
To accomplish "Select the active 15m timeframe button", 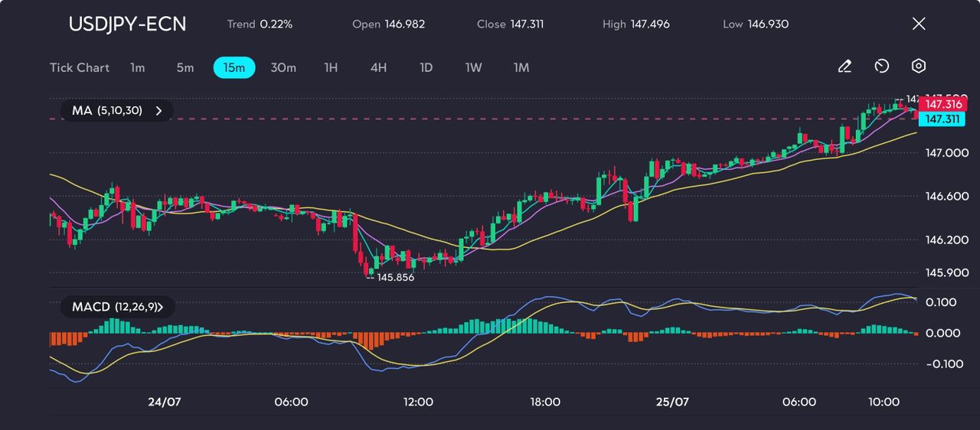I will (x=234, y=67).
